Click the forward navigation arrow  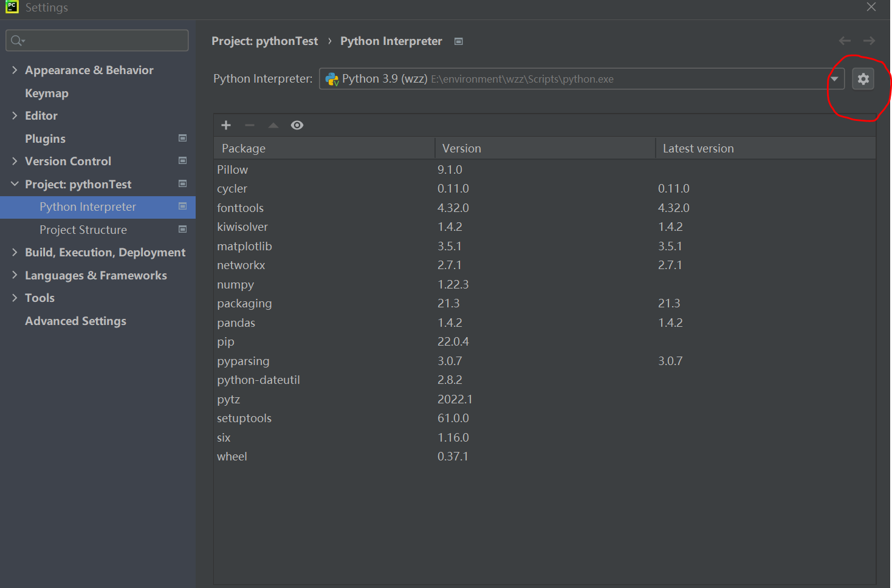point(869,41)
